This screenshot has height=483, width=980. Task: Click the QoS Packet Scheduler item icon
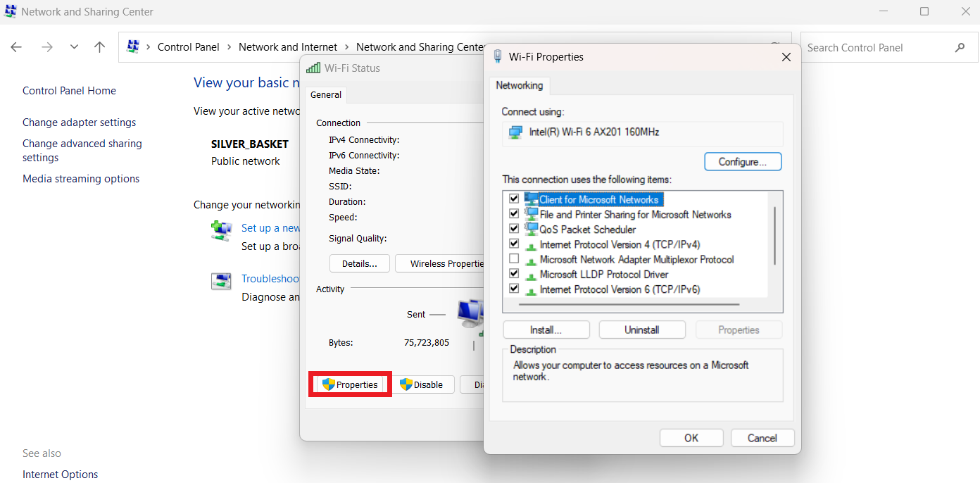coord(532,229)
